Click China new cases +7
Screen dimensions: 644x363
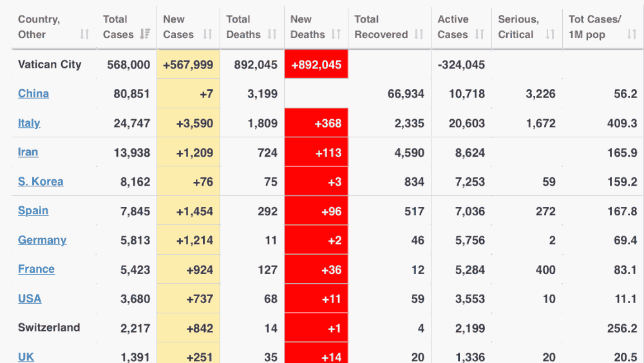coord(207,94)
